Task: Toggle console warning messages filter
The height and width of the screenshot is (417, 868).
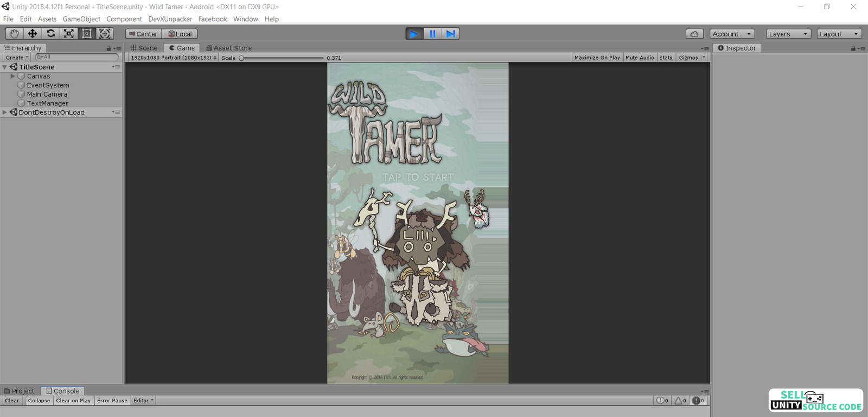Action: point(680,401)
